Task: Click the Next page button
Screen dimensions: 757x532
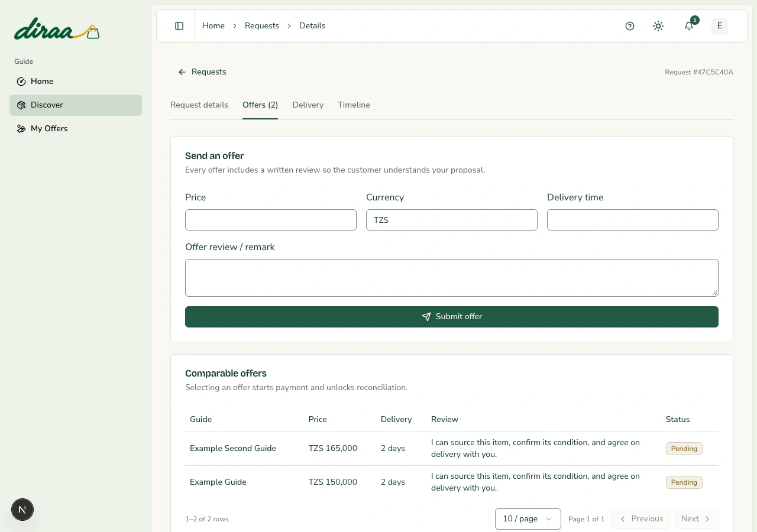Action: (x=696, y=519)
